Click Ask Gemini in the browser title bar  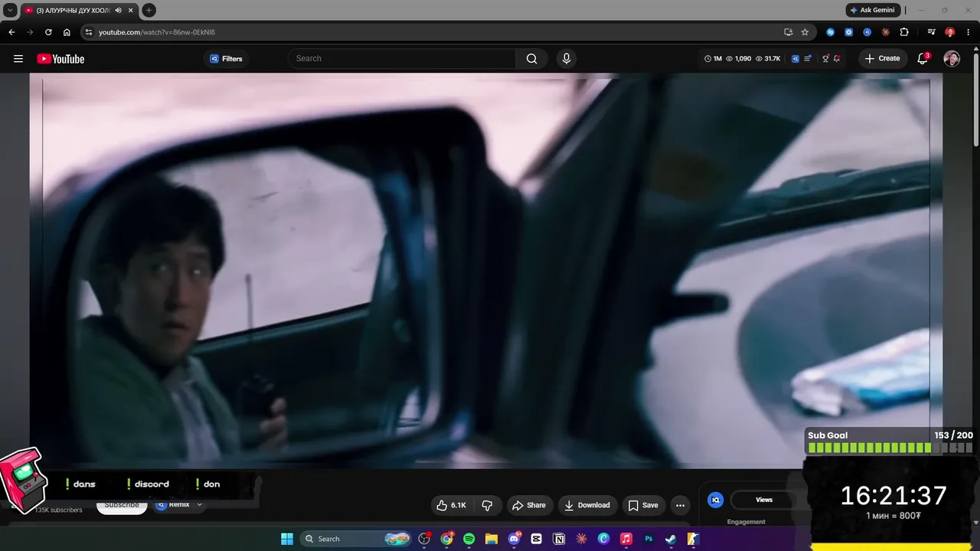click(x=872, y=10)
